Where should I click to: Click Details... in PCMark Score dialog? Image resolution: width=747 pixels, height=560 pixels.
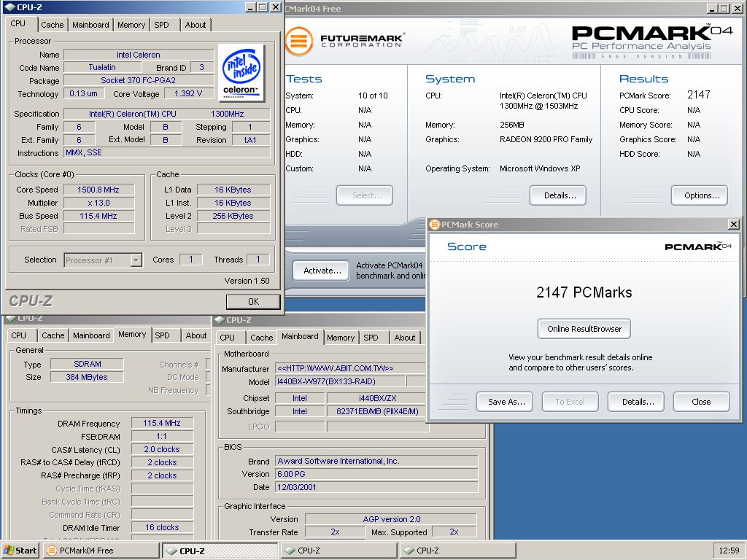[635, 402]
